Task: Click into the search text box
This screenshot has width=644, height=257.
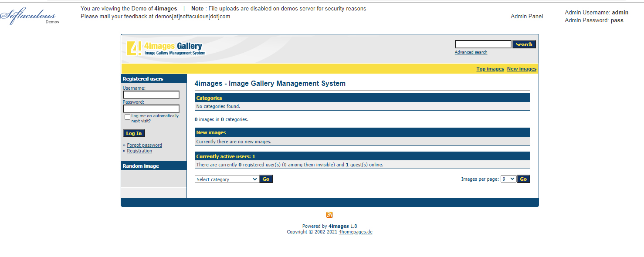Action: pyautogui.click(x=483, y=44)
